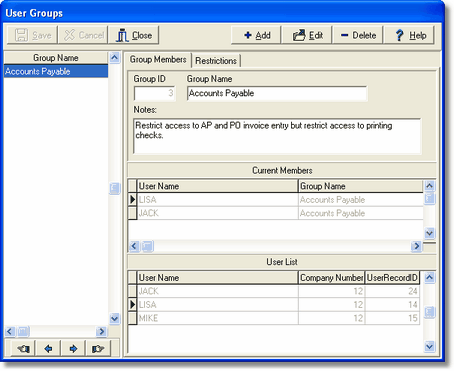Select Accounts Payable in group list
This screenshot has height=371, width=454.
56,71
